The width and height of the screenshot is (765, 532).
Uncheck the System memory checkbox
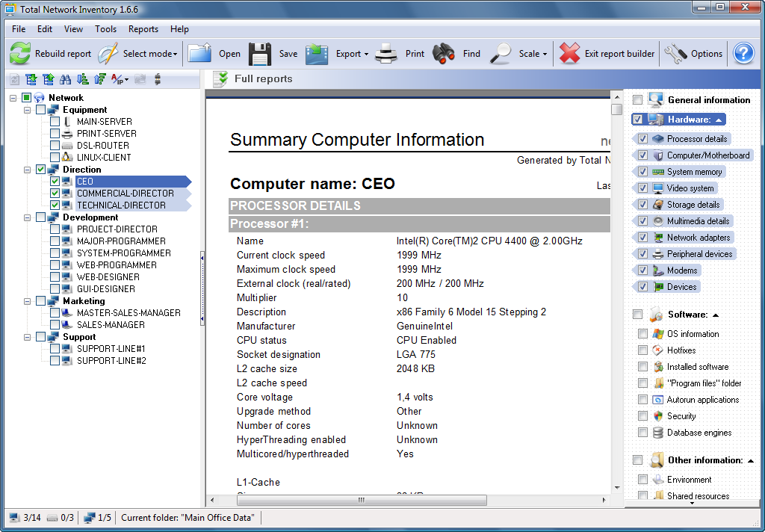click(642, 171)
